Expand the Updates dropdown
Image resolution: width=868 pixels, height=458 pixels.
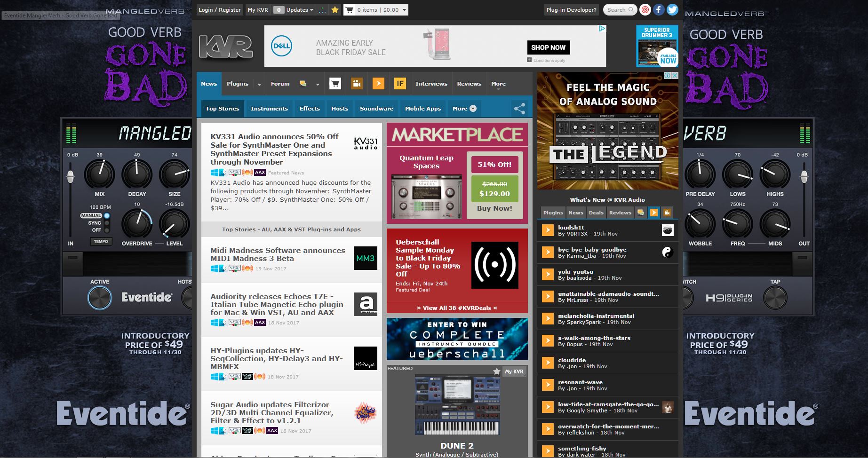pyautogui.click(x=311, y=10)
